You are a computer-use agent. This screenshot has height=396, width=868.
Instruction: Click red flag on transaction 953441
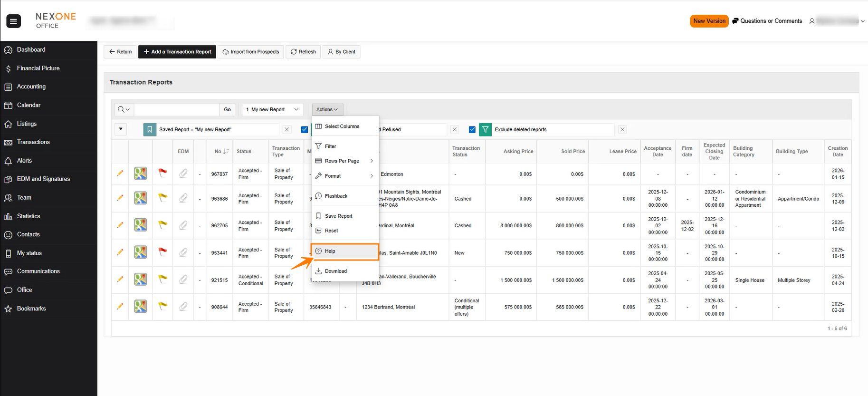162,252
